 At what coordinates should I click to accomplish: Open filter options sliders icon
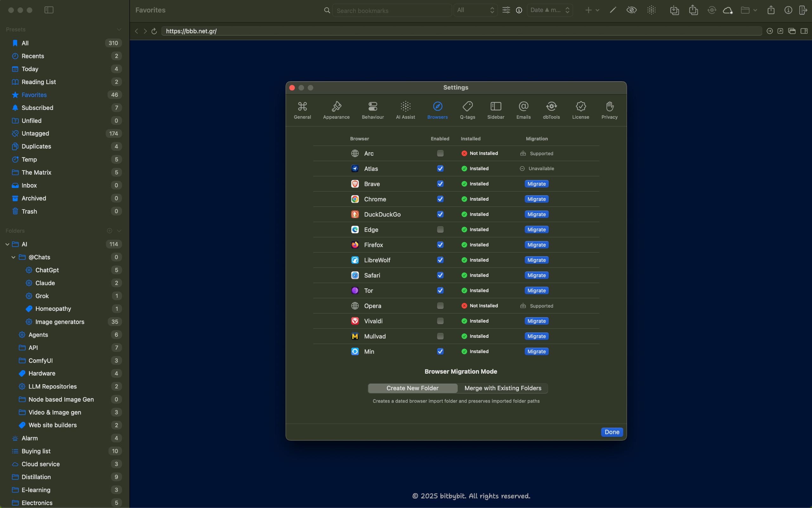(x=506, y=10)
